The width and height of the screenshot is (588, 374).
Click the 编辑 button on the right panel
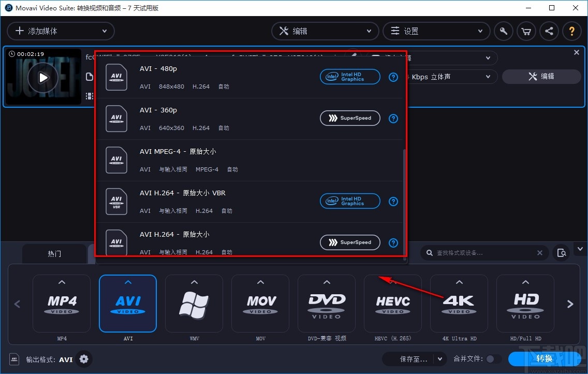click(x=541, y=76)
